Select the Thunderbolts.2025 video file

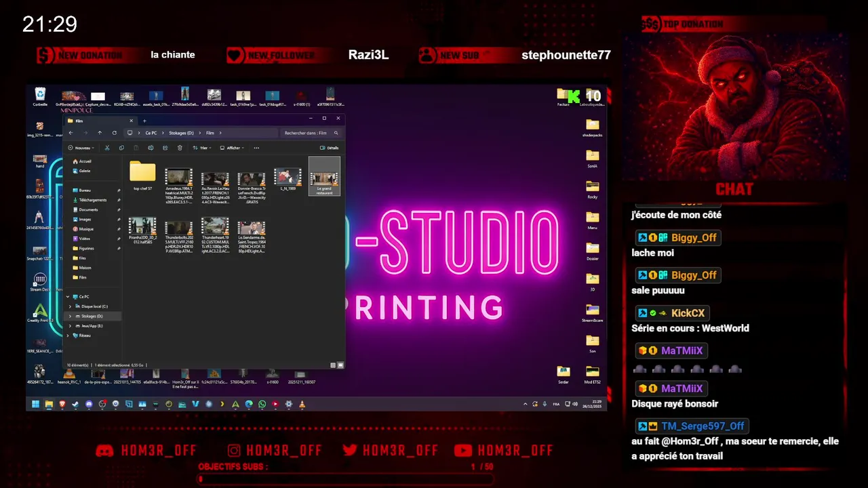(179, 236)
